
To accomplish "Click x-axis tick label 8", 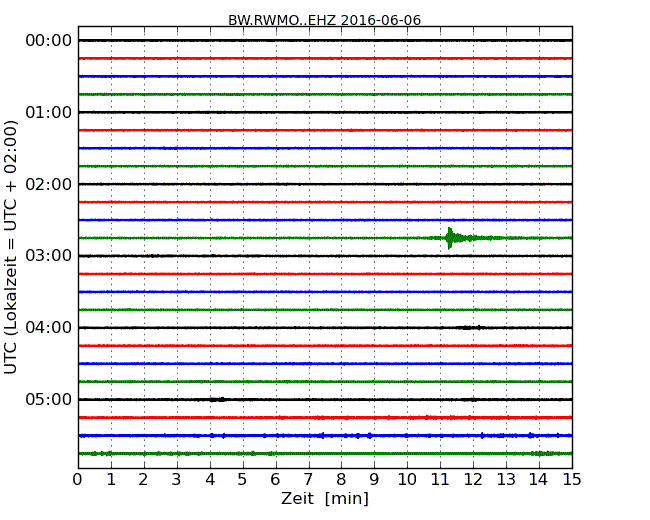I will pyautogui.click(x=341, y=479).
